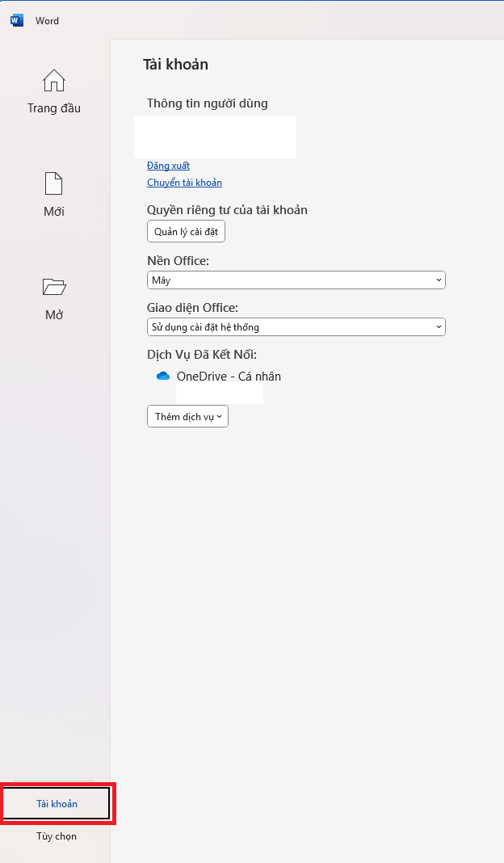Click the Trang đầu label text
Screen dimensions: 504x863
click(54, 108)
